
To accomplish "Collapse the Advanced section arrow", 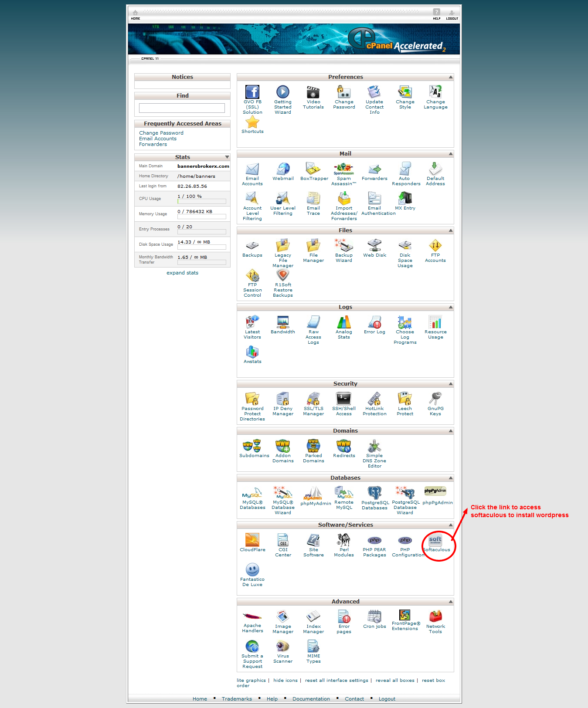I will [x=451, y=602].
